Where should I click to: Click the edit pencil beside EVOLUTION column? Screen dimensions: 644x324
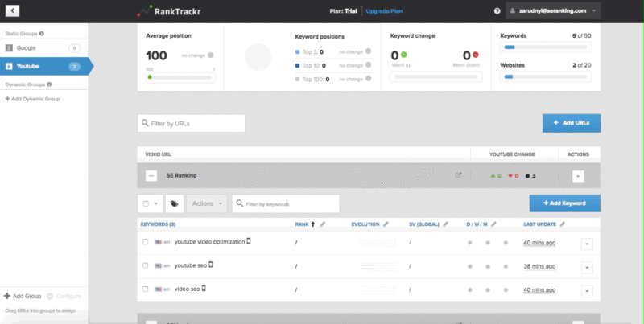point(386,224)
